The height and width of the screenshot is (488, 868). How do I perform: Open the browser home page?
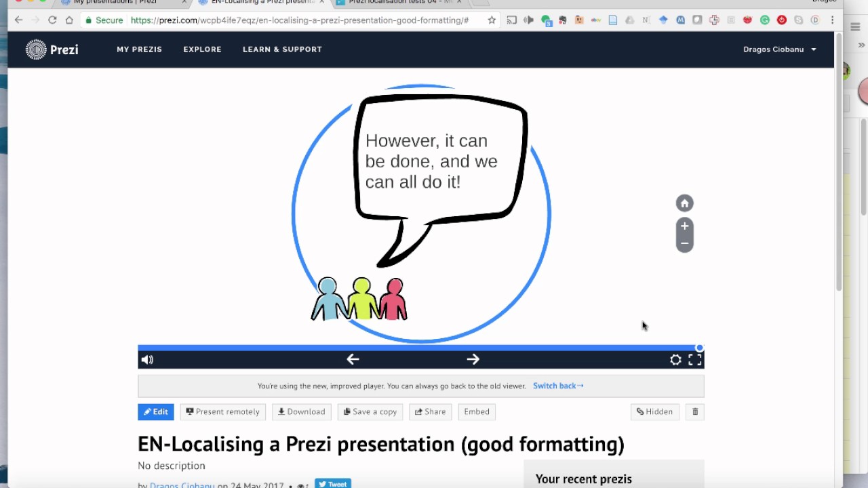pyautogui.click(x=69, y=20)
